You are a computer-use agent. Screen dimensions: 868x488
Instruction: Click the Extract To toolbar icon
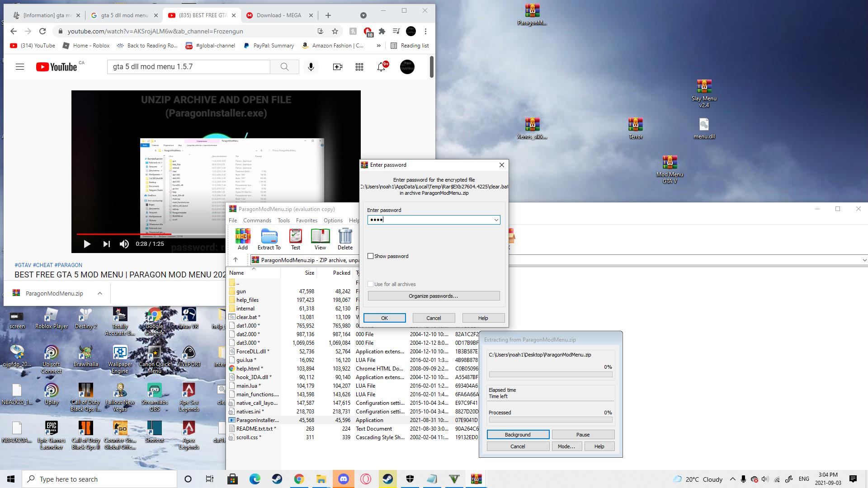point(269,239)
